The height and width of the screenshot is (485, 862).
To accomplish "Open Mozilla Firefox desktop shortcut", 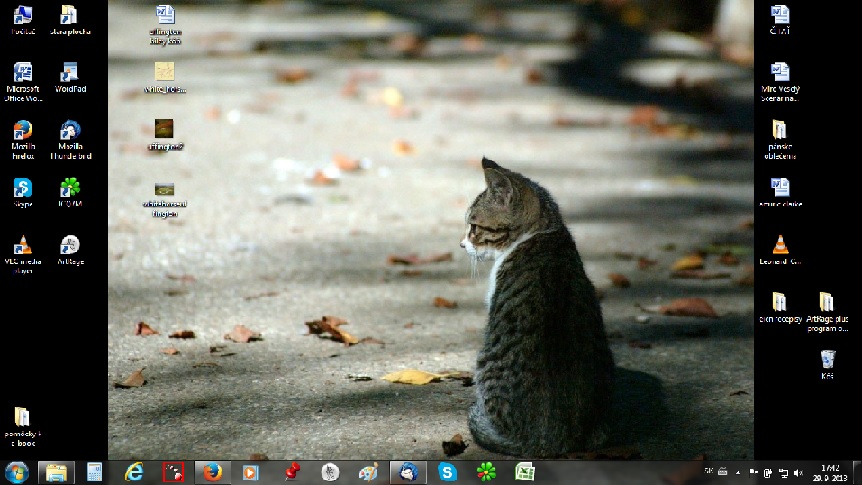I will (x=22, y=131).
